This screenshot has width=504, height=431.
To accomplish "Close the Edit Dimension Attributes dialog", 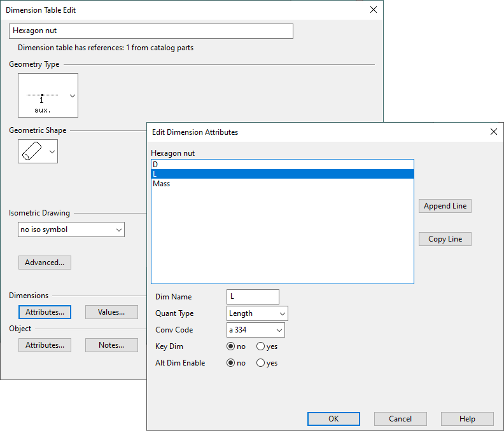I will tap(493, 132).
